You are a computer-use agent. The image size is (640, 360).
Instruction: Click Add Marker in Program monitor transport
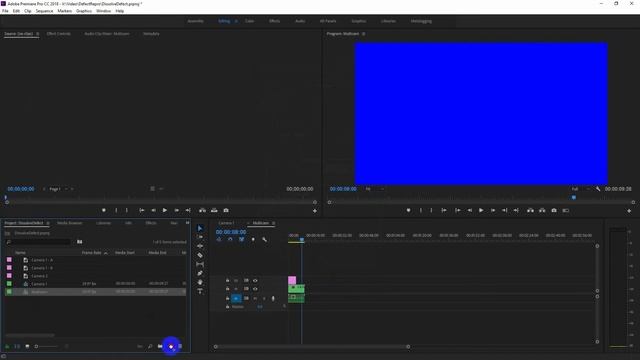click(409, 211)
